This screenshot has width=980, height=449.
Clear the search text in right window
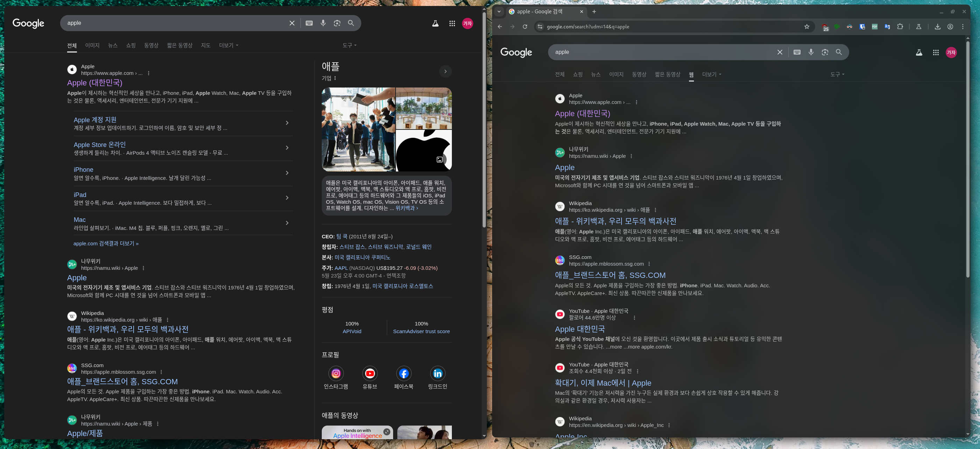click(x=780, y=52)
